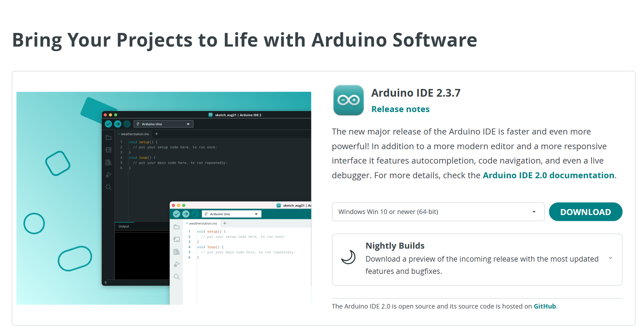Open Arduino Uno board selector in dark window
644x332 pixels.
[163, 124]
